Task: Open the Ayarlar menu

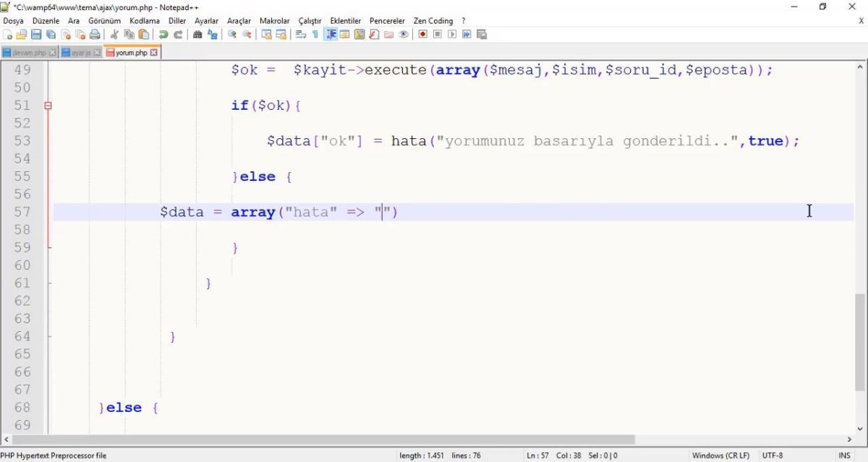Action: click(206, 21)
